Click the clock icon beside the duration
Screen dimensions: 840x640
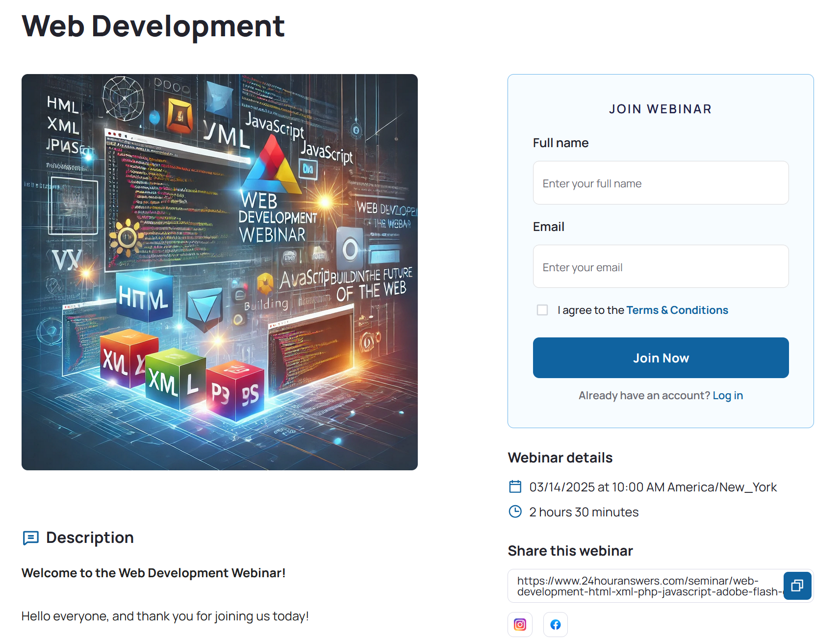pyautogui.click(x=515, y=512)
